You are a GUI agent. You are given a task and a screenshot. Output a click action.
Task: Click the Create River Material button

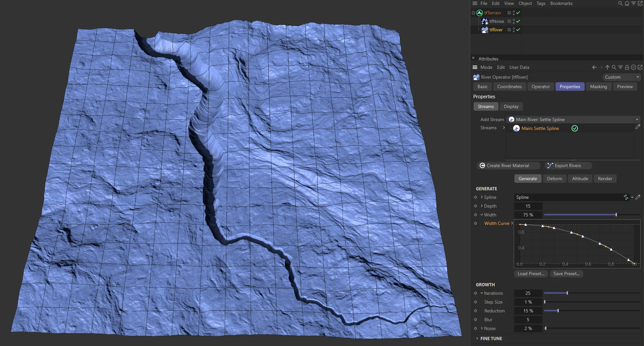coord(508,165)
